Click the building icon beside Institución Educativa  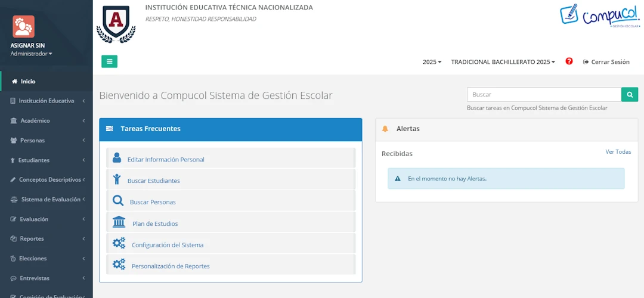(13, 101)
